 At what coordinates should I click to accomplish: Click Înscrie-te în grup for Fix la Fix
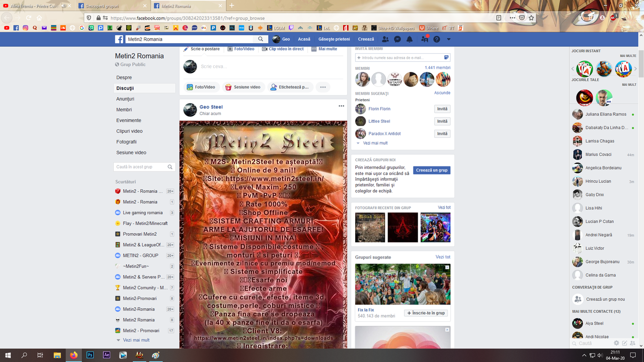point(426,313)
